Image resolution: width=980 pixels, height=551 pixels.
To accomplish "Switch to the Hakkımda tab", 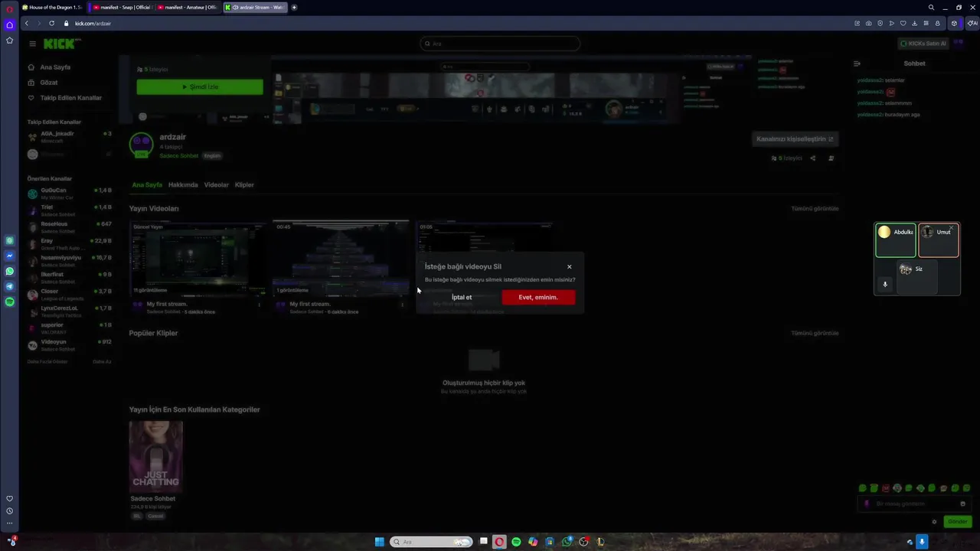I will [x=183, y=184].
